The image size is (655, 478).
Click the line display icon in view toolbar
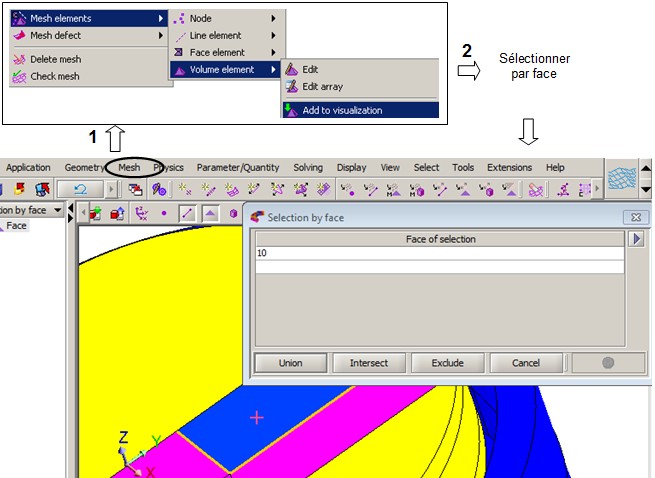tap(187, 213)
